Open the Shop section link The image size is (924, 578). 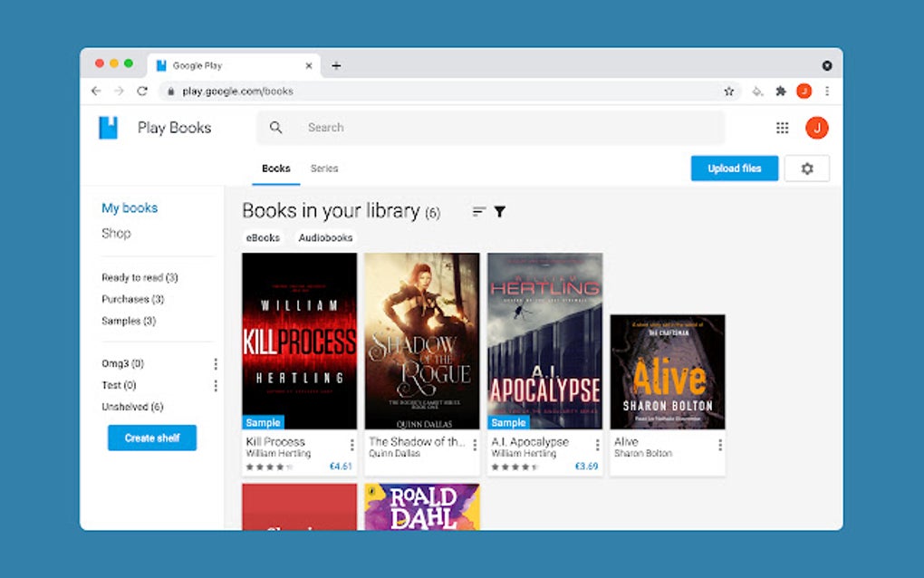[x=116, y=233]
